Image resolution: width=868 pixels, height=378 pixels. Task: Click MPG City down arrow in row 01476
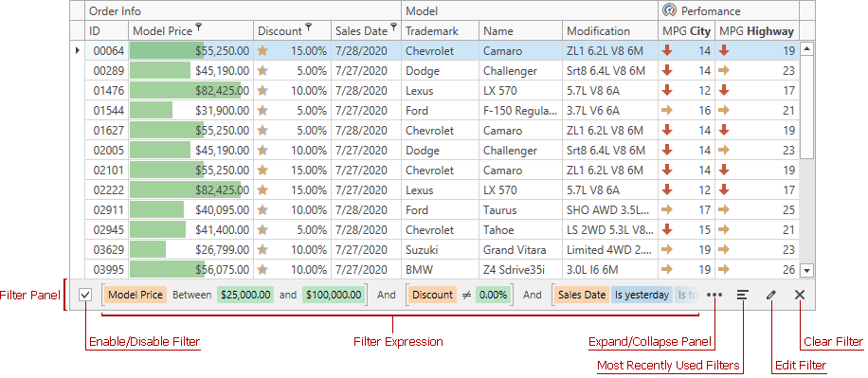click(x=667, y=90)
